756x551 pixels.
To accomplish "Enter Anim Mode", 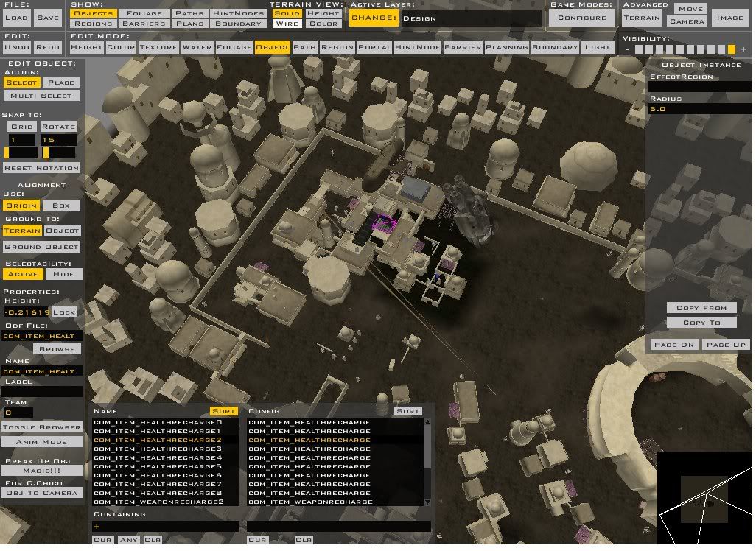I will pos(41,441).
